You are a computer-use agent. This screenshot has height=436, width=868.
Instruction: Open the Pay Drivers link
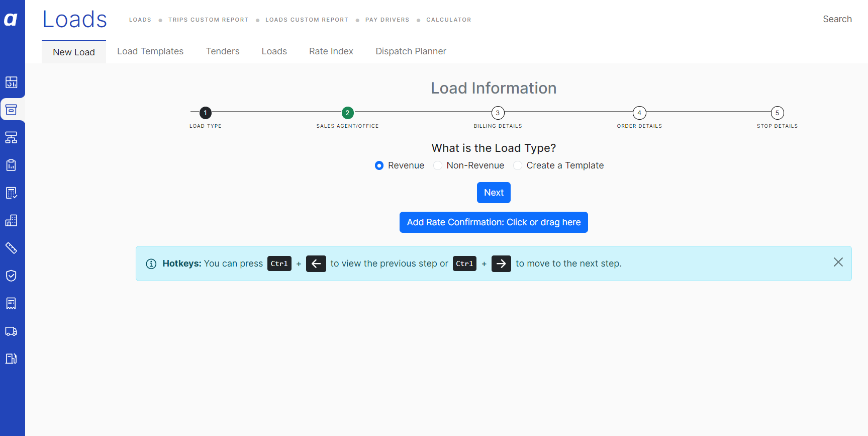click(x=388, y=20)
